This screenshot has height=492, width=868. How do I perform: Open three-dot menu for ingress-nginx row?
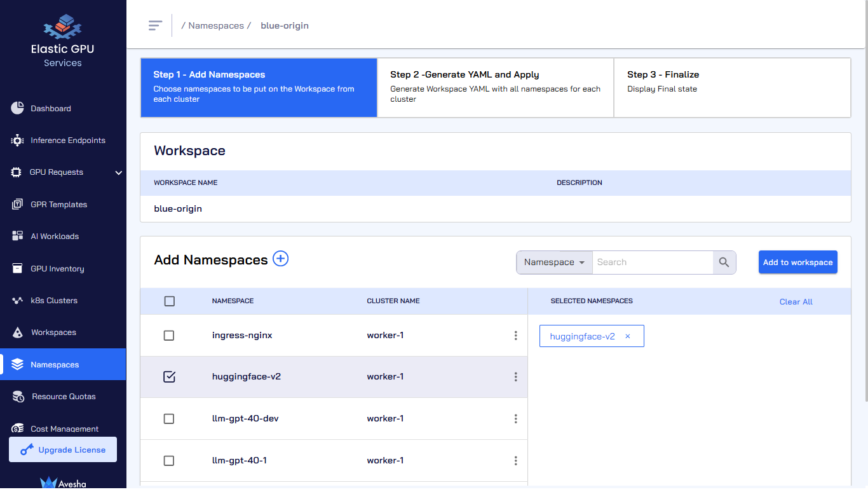515,336
